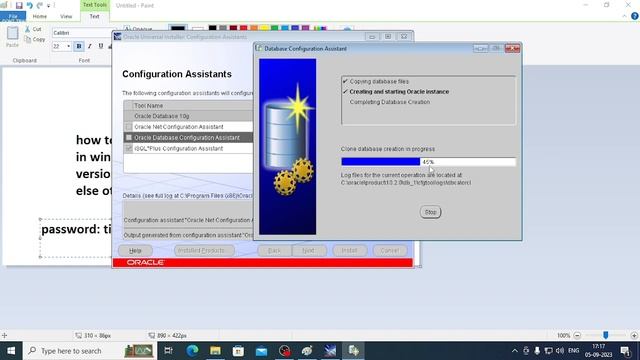Click the 'Tool Name' column header
Screen dimensions: 640x360
click(x=149, y=106)
